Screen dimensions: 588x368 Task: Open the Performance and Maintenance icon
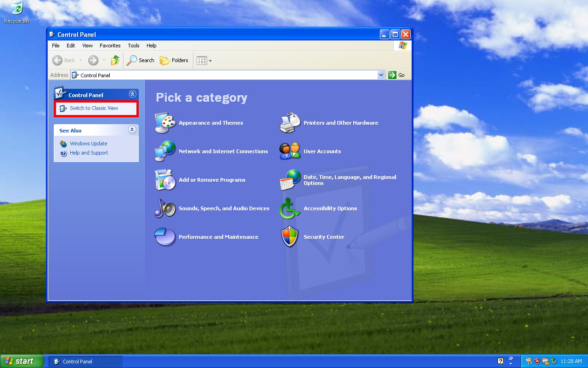pos(165,237)
